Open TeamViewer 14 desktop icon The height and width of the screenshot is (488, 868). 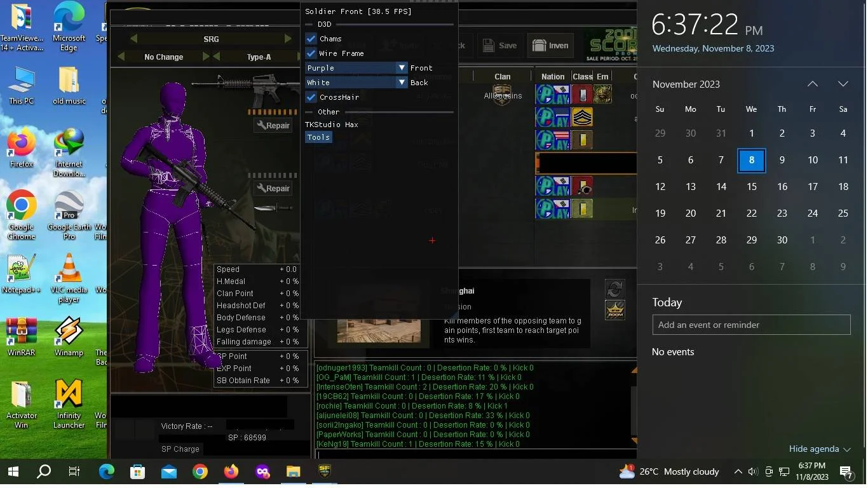pyautogui.click(x=22, y=27)
